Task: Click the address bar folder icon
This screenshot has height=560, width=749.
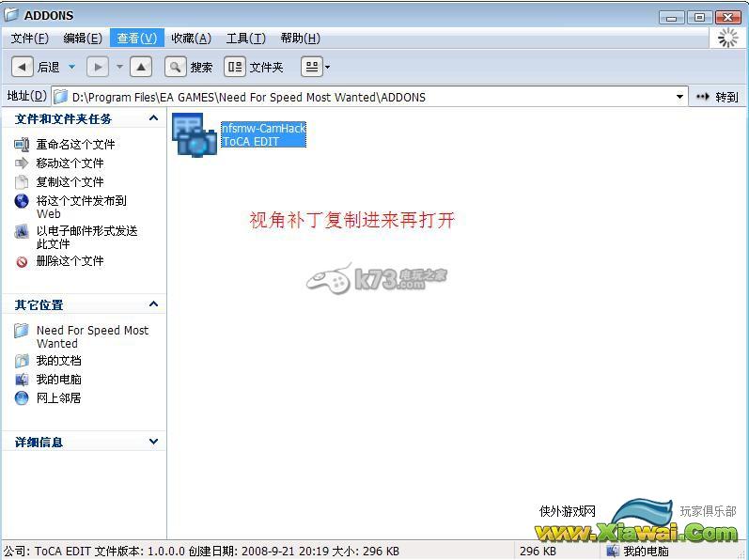Action: click(x=61, y=97)
